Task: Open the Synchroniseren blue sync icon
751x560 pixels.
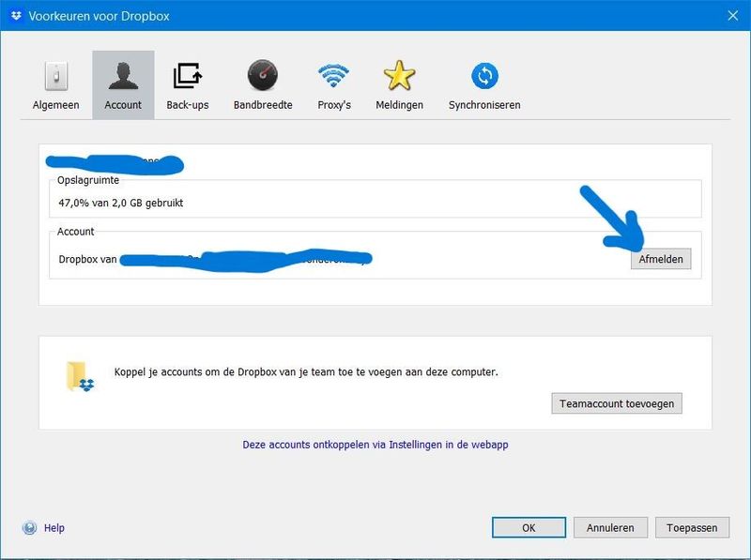Action: pyautogui.click(x=484, y=76)
